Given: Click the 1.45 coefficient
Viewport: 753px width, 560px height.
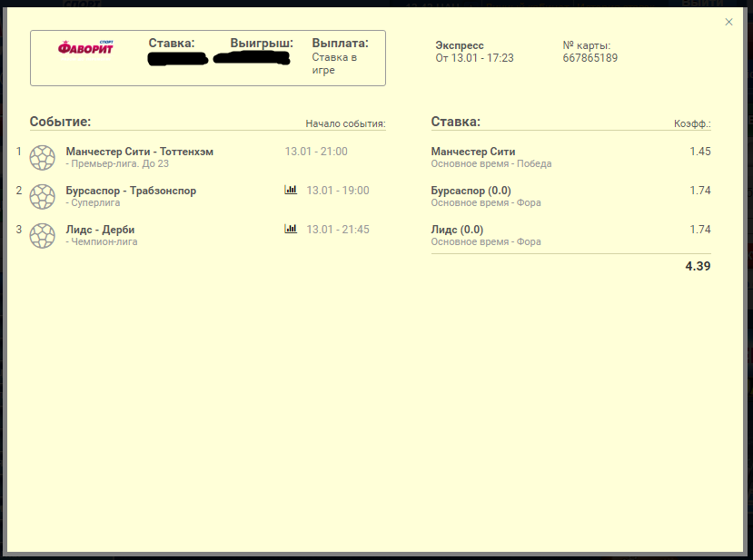Looking at the screenshot, I should pos(700,152).
